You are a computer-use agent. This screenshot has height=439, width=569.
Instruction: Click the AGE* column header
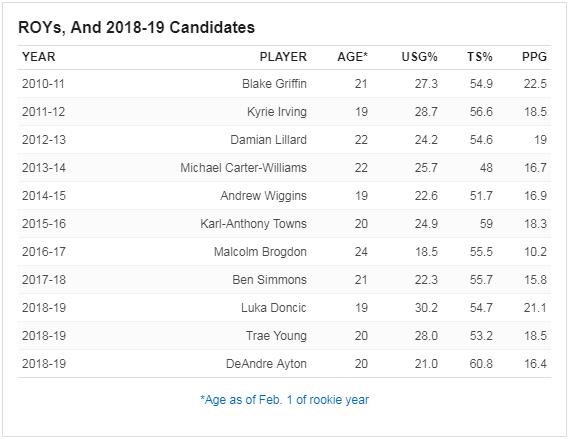[x=352, y=57]
